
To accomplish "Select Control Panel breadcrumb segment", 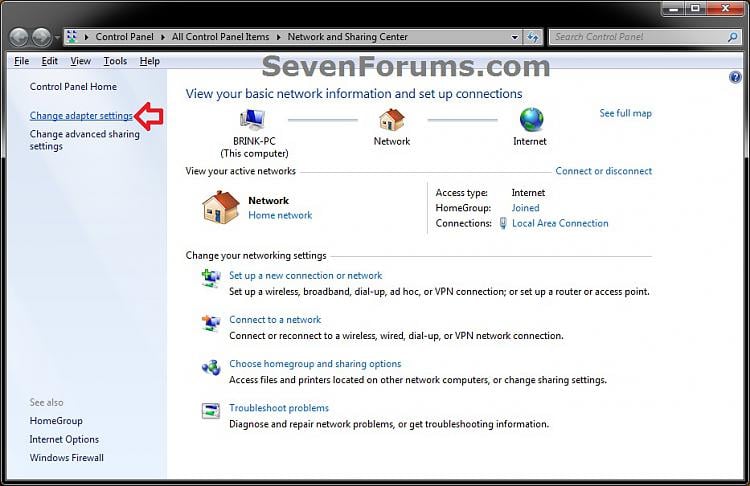I will tap(124, 37).
